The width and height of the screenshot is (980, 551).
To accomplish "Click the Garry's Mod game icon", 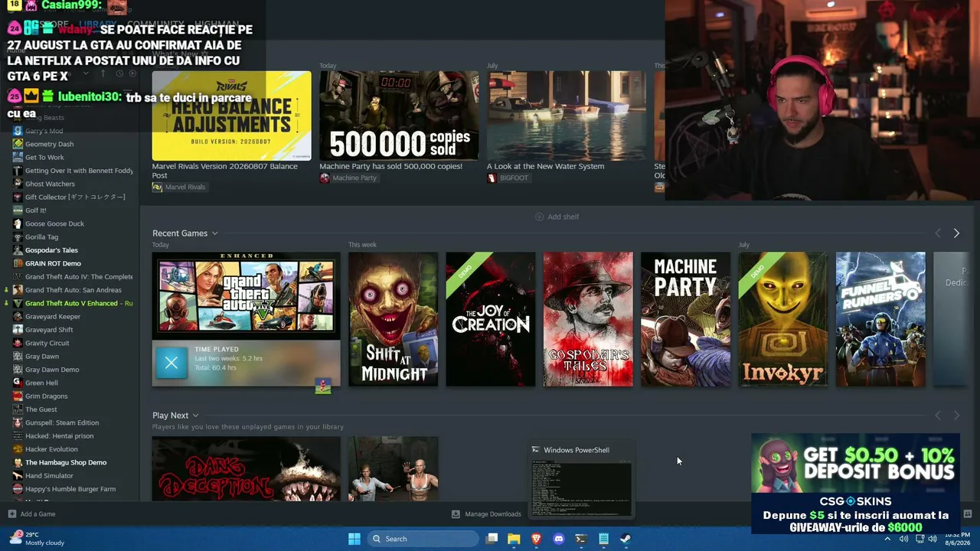I will click(x=18, y=131).
